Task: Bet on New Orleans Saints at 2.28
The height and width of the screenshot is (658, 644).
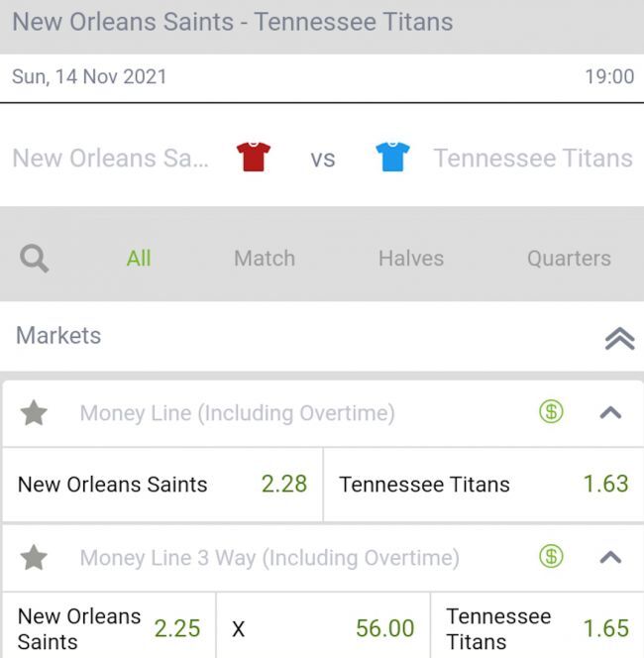Action: (x=162, y=485)
